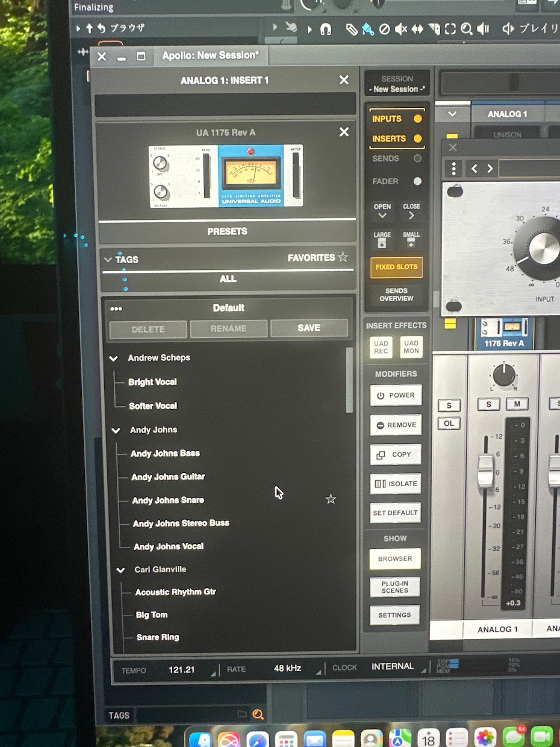Collapse the Carl Glanville preset folder
Viewport: 560px width, 747px height.
tap(120, 570)
